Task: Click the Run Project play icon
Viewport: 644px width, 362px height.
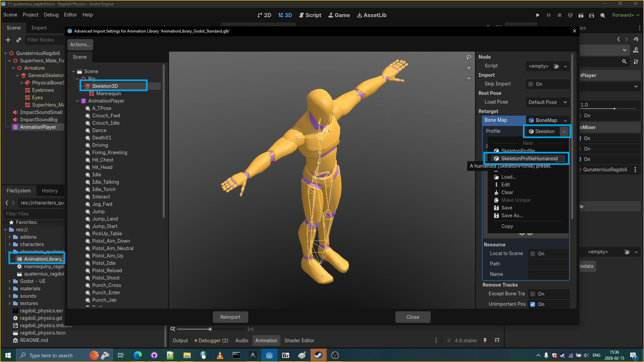Action: coord(538,15)
